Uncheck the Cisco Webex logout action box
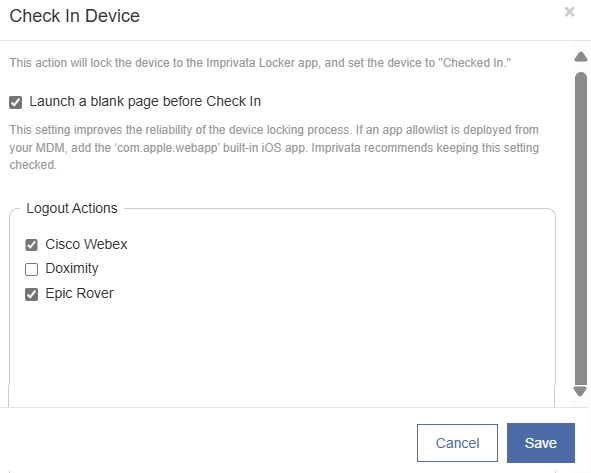 (x=31, y=245)
